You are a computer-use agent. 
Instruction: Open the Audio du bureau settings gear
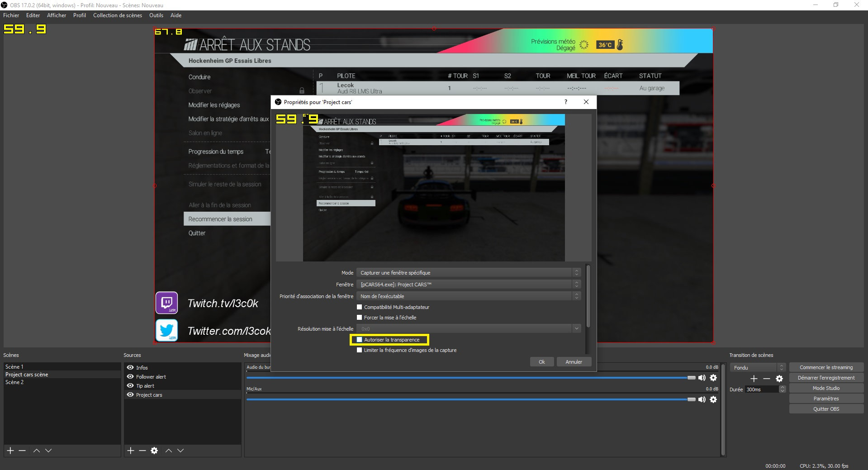(713, 378)
